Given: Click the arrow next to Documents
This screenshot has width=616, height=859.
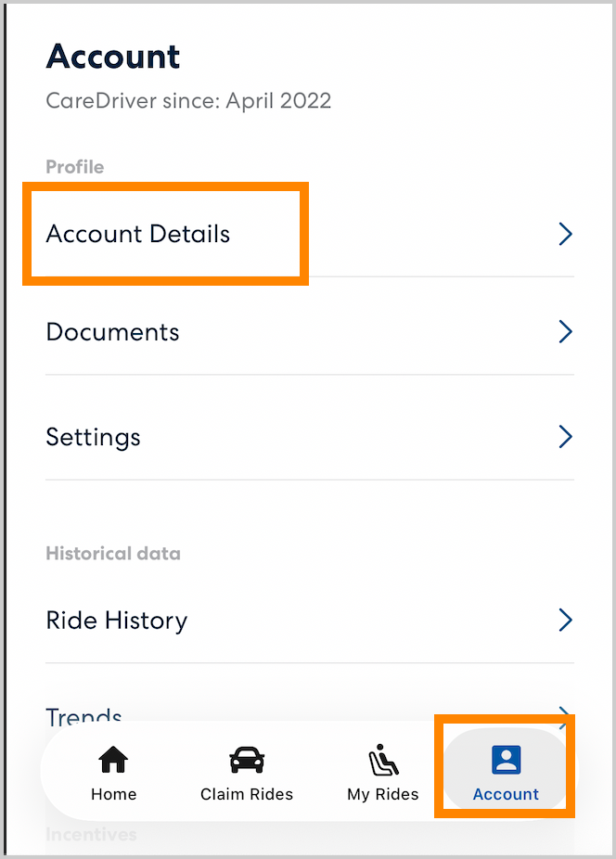Looking at the screenshot, I should (x=566, y=331).
